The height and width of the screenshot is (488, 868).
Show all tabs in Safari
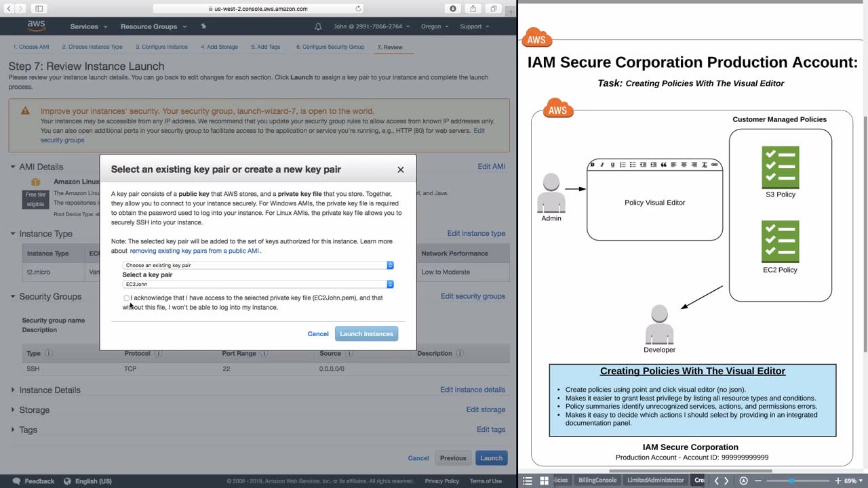point(494,9)
